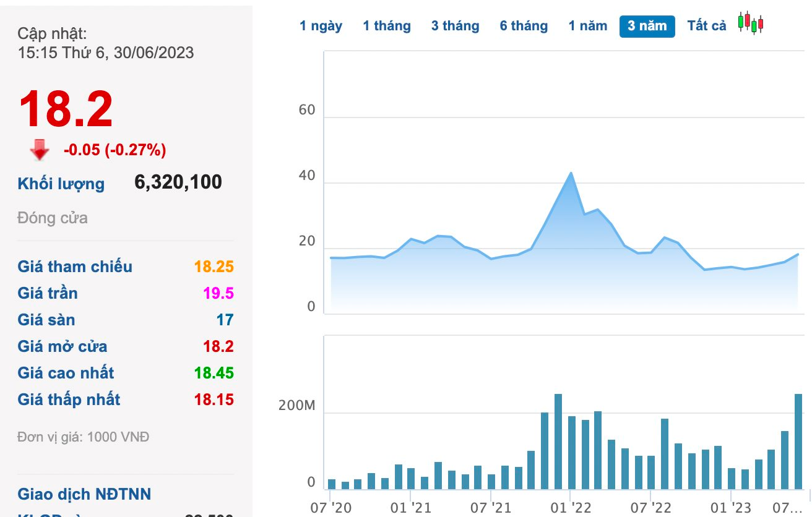
Task: View all data with 'Tất cả'
Action: (706, 26)
